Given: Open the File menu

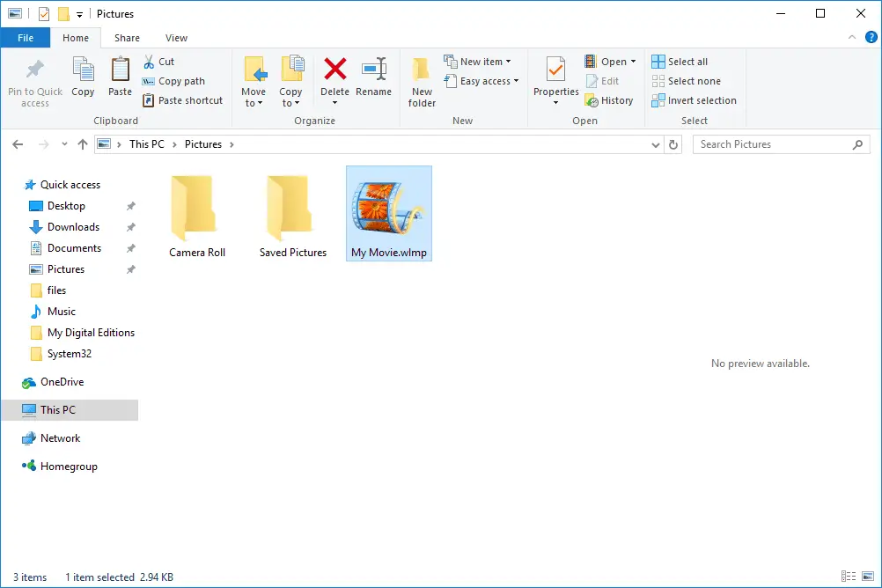Looking at the screenshot, I should 26,38.
